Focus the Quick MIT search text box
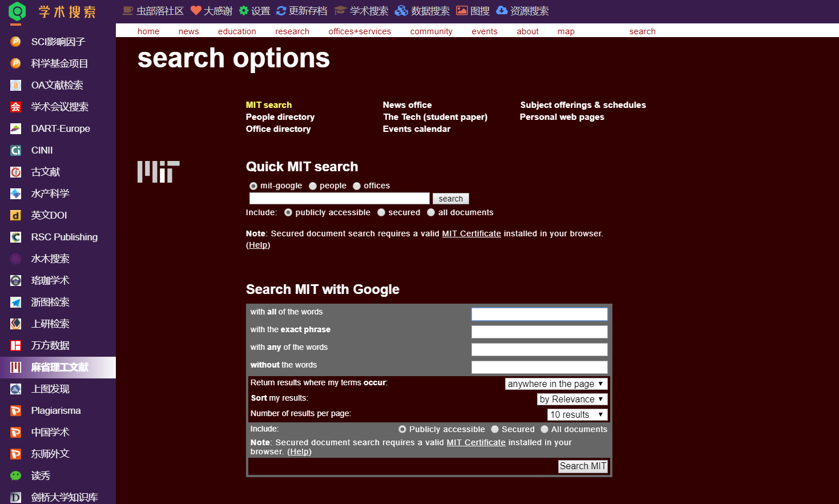The width and height of the screenshot is (839, 504). pyautogui.click(x=340, y=198)
